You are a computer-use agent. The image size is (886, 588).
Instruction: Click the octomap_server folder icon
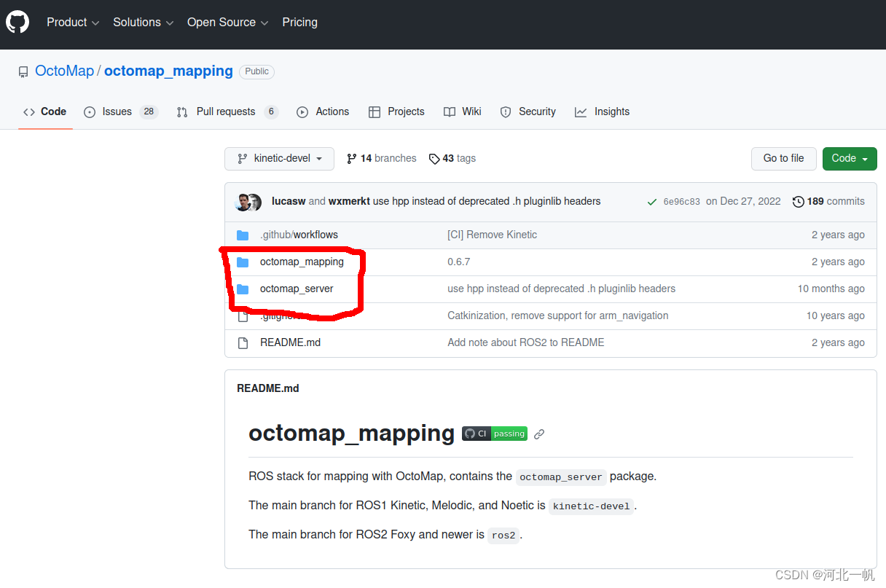pos(243,289)
